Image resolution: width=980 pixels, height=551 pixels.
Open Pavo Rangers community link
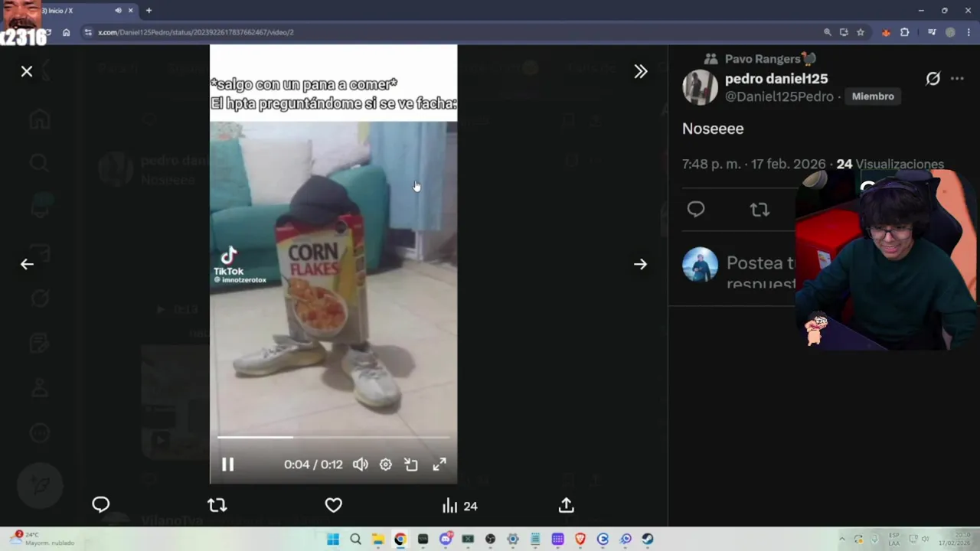(x=770, y=59)
